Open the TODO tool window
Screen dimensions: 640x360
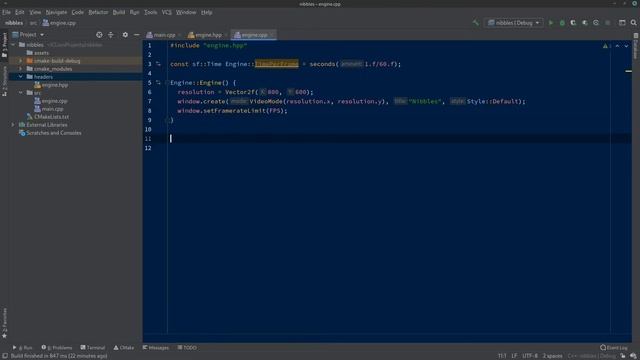187,348
